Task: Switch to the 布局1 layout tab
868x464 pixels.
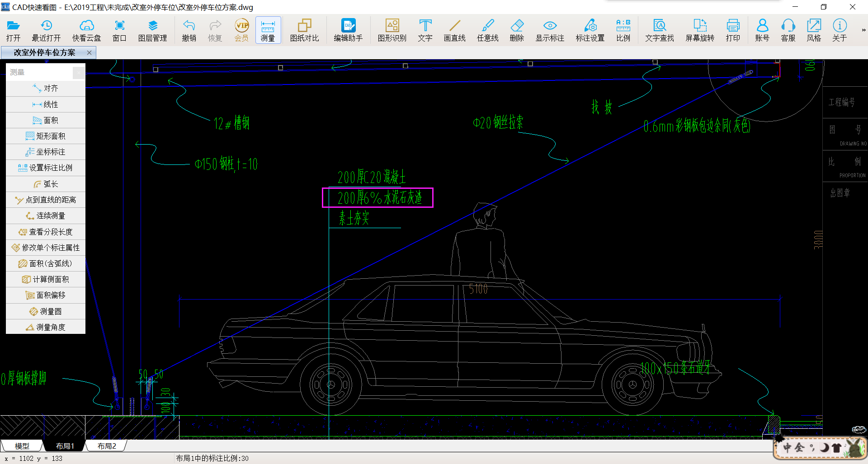Action: [65, 446]
